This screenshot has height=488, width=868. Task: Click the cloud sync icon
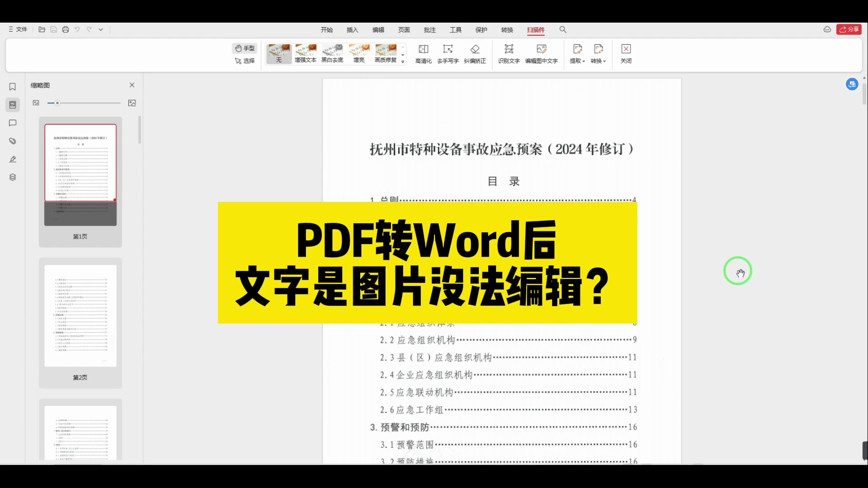pos(827,29)
